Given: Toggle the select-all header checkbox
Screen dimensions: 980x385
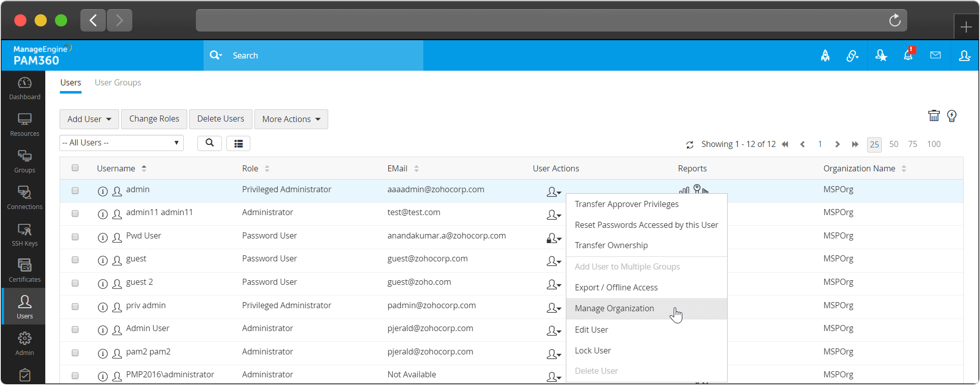Looking at the screenshot, I should click(x=75, y=168).
